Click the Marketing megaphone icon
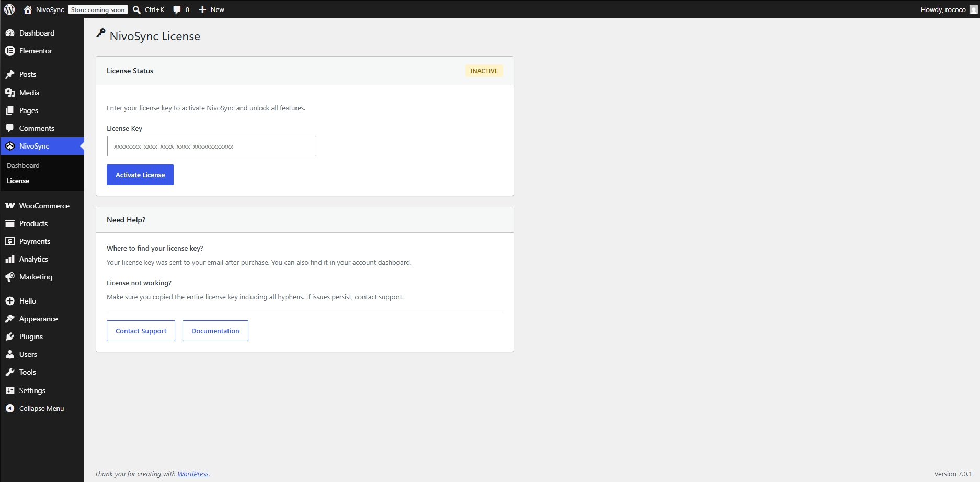980x482 pixels. (x=10, y=277)
